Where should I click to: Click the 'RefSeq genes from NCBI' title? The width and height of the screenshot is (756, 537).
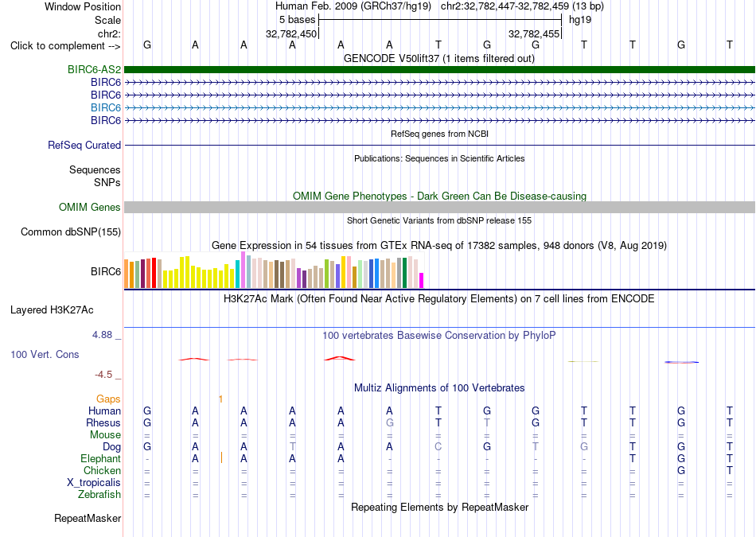click(439, 134)
